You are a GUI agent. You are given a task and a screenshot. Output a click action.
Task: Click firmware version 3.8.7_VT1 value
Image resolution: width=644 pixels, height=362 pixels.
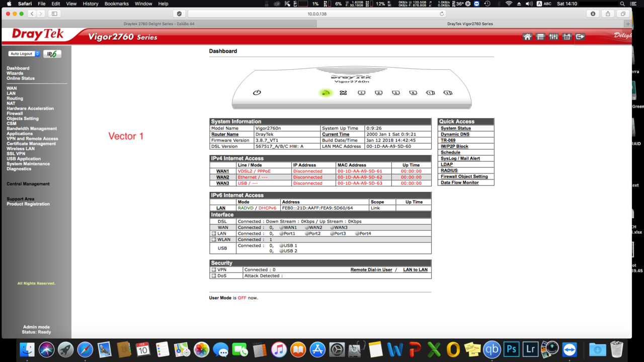(x=267, y=140)
